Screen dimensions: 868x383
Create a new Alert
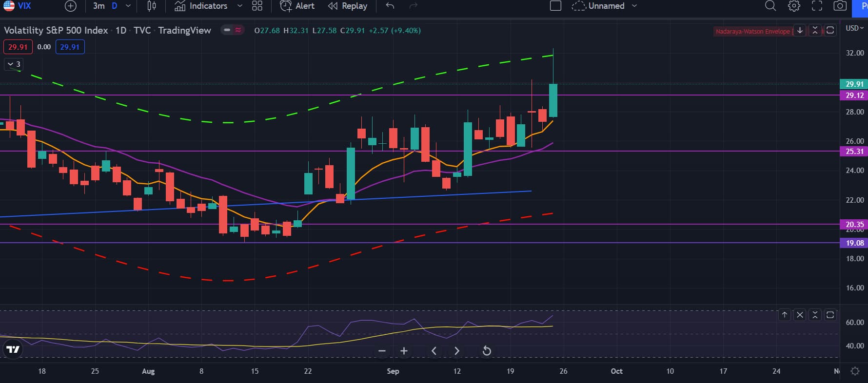click(x=297, y=6)
